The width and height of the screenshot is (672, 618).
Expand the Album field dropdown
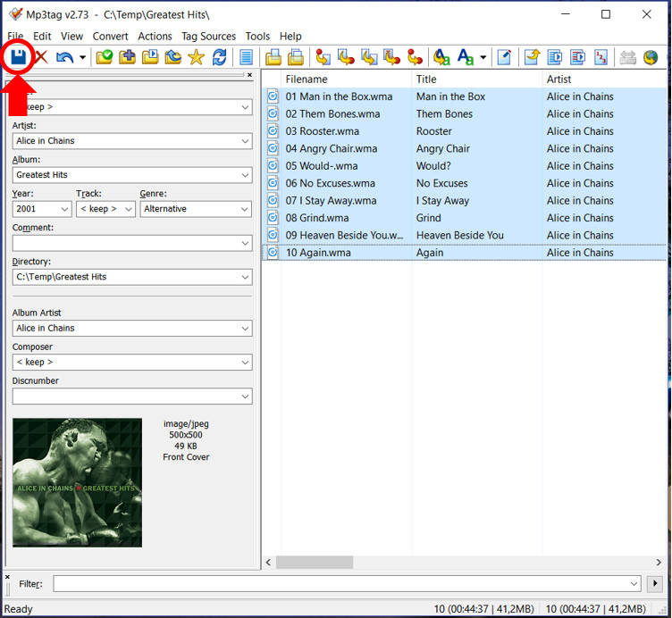click(x=245, y=175)
